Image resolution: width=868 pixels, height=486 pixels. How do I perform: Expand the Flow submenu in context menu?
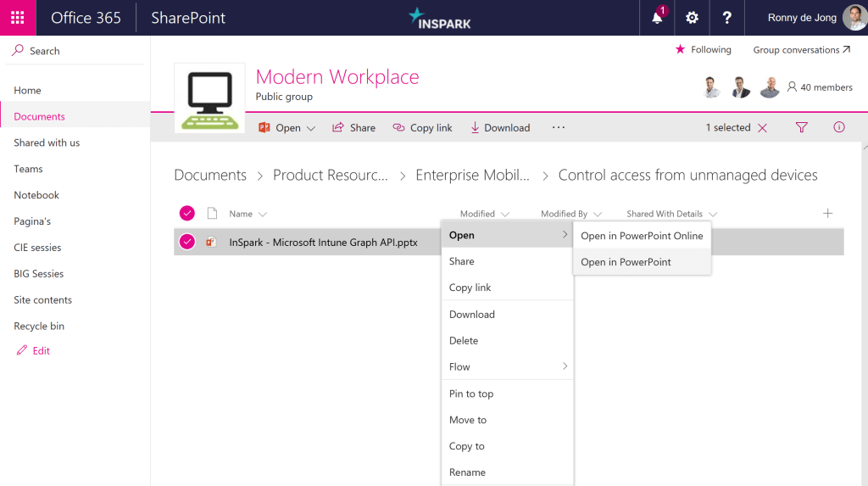pyautogui.click(x=507, y=367)
